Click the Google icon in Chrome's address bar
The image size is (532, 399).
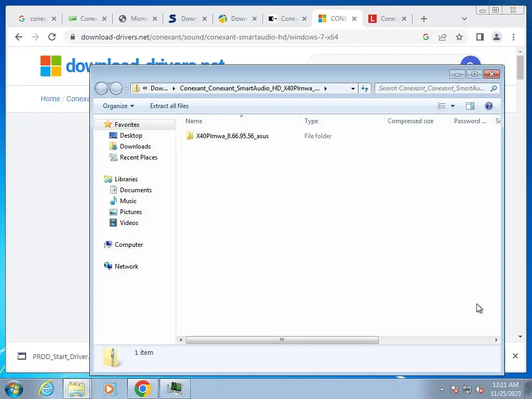[426, 37]
